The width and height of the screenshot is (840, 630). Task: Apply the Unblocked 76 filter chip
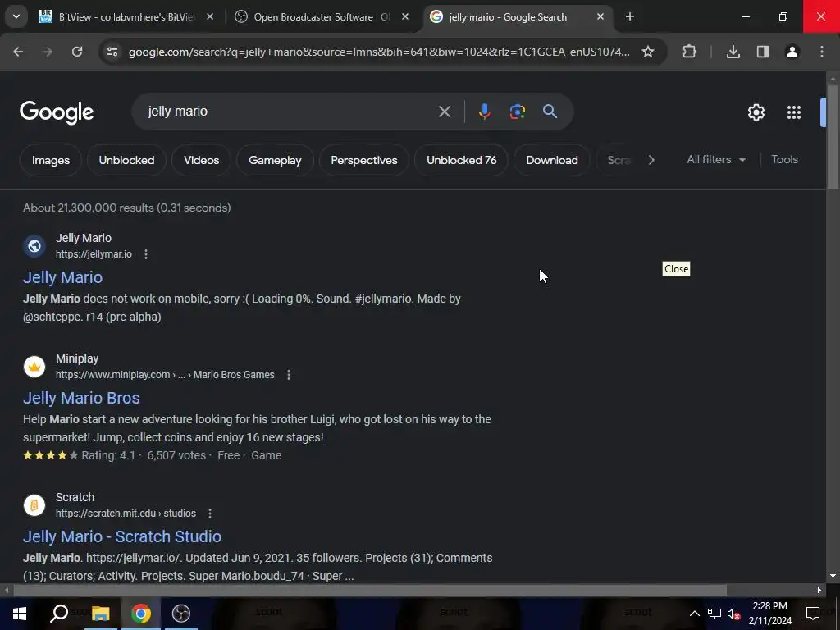click(461, 160)
